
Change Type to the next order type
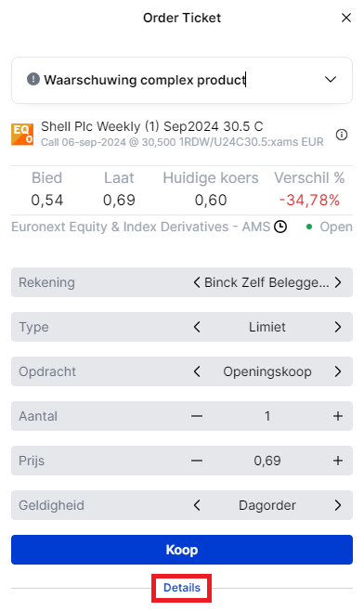[x=338, y=327]
